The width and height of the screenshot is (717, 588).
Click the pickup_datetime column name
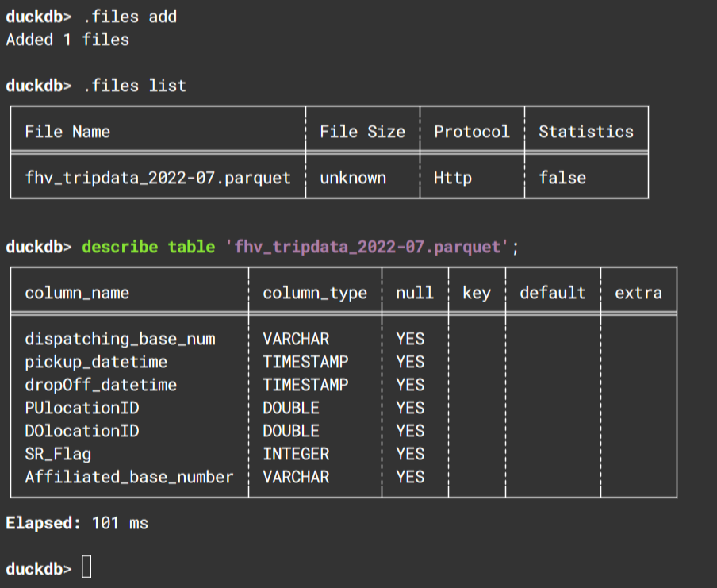[x=96, y=362]
